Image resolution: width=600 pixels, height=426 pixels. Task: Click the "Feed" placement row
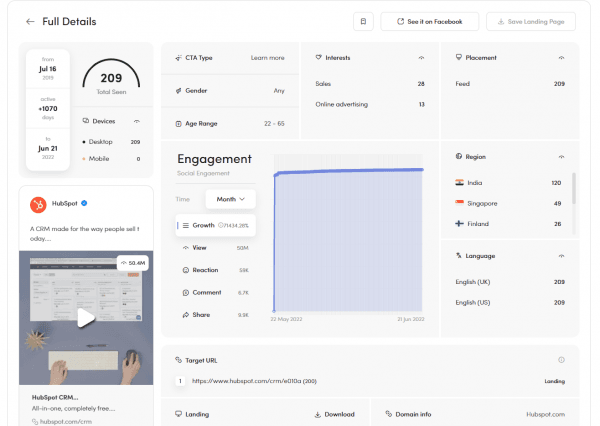(x=510, y=84)
